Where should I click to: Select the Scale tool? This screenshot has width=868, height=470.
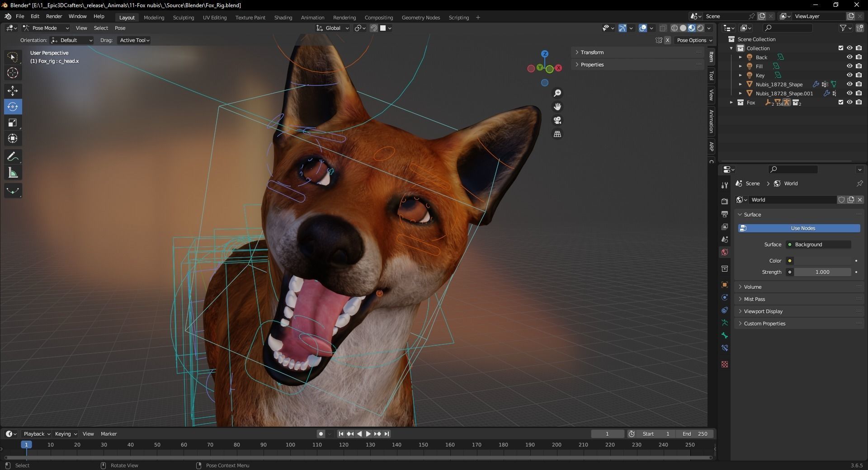tap(13, 122)
